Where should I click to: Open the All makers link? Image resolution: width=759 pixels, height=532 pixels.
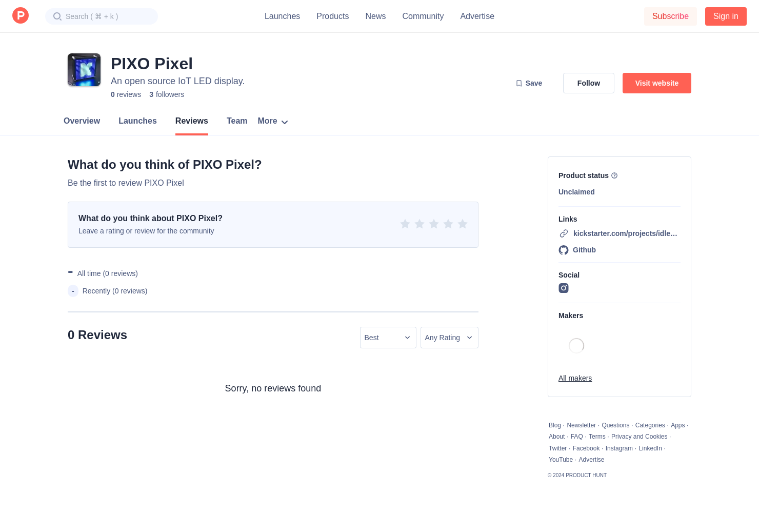click(x=575, y=378)
